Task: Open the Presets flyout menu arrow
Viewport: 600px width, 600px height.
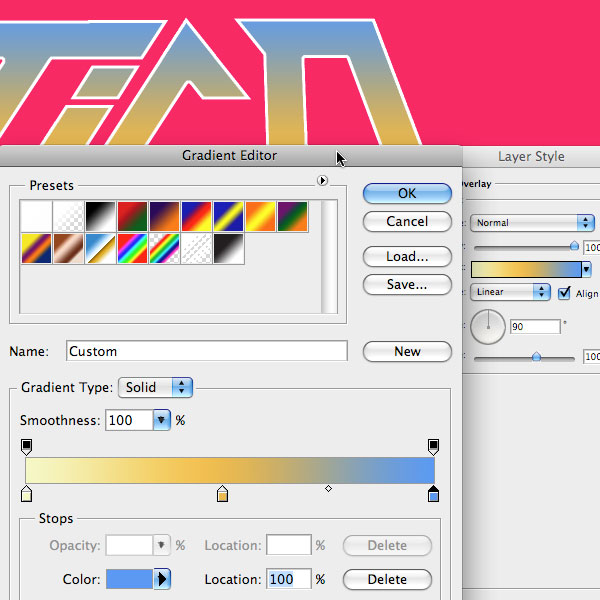Action: point(322,180)
